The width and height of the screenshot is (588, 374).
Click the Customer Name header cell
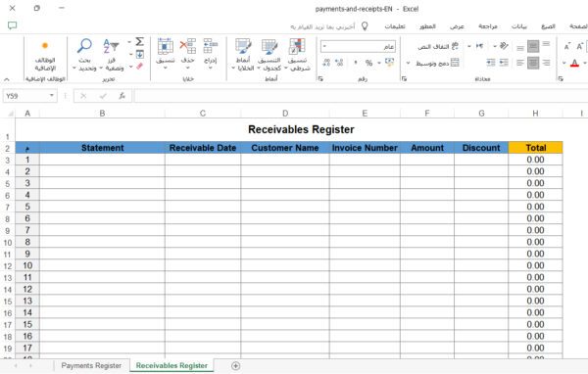pyautogui.click(x=285, y=148)
